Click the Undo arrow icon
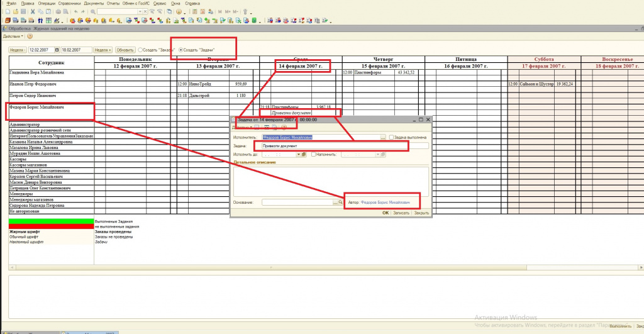644x334 pixels. (x=76, y=11)
